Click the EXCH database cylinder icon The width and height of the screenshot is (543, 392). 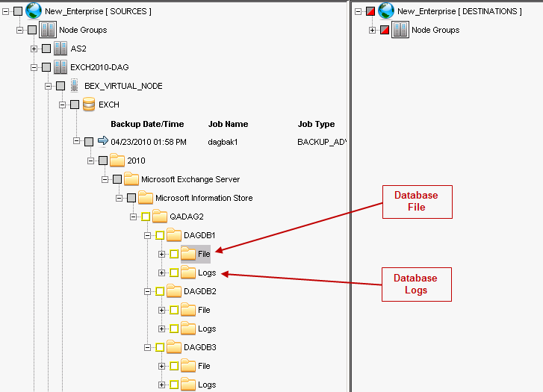89,105
